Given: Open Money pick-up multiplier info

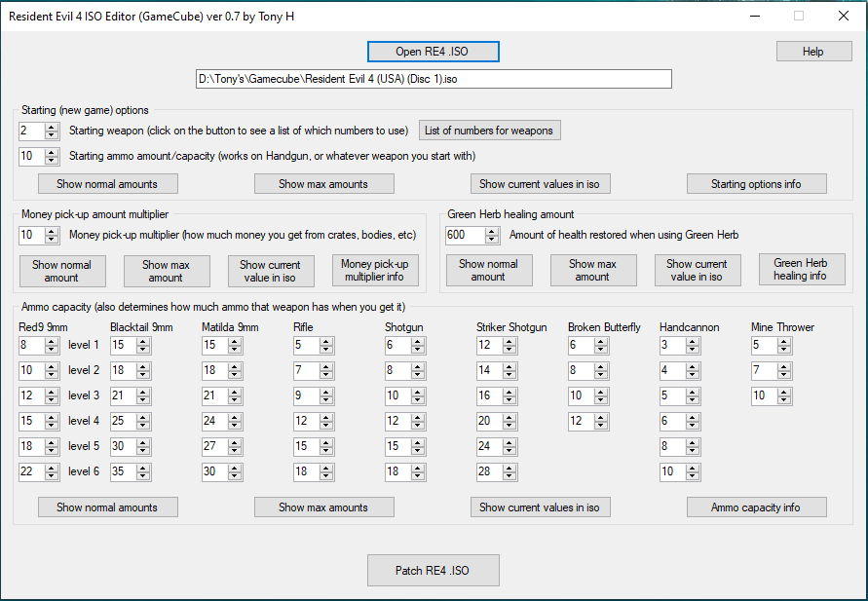Looking at the screenshot, I should pos(374,271).
